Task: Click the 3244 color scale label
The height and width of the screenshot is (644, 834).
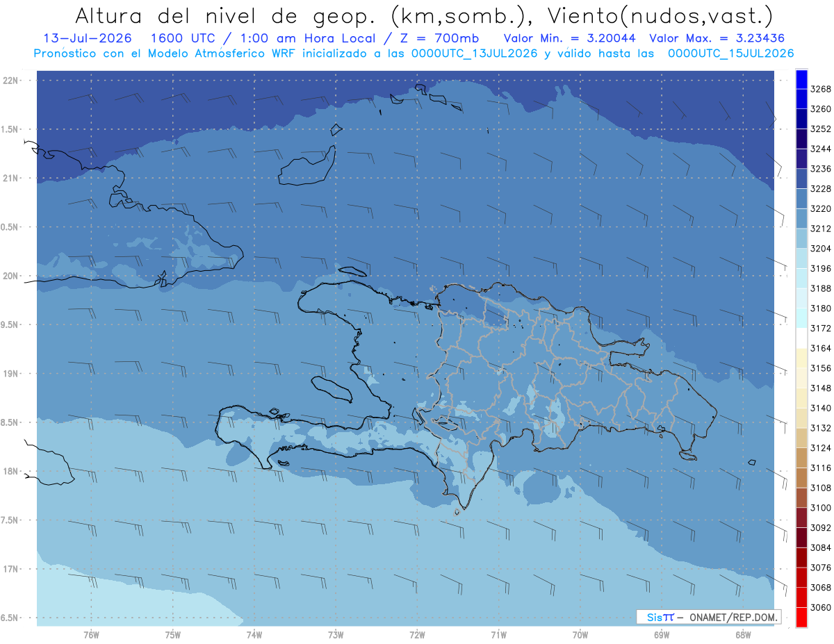Action: [820, 149]
